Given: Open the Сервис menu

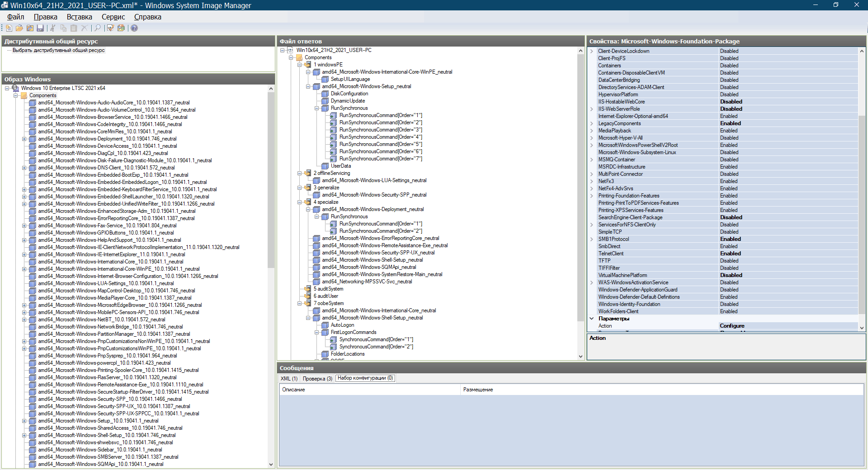Looking at the screenshot, I should pos(113,17).
